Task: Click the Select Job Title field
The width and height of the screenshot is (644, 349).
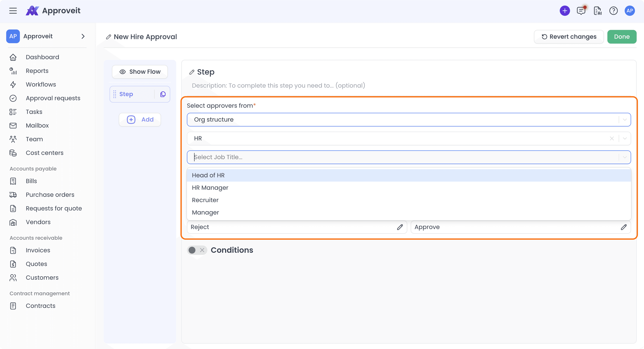Action: pos(409,157)
